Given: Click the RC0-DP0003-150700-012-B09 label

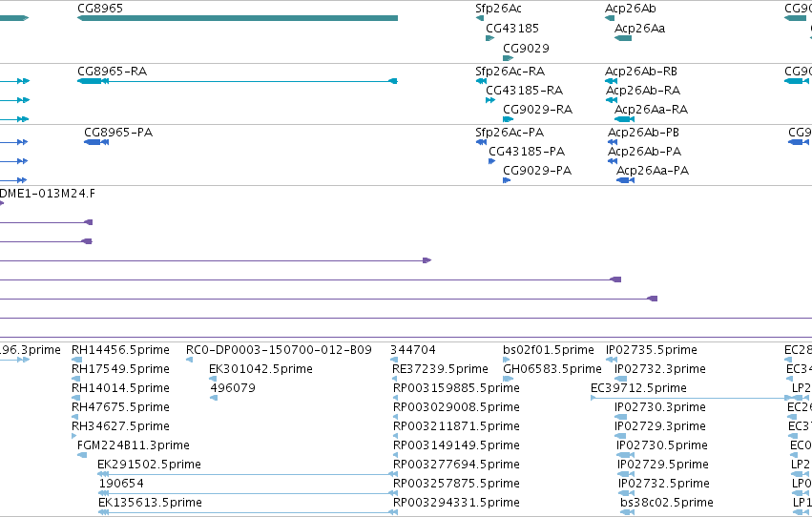Looking at the screenshot, I should click(x=279, y=350).
